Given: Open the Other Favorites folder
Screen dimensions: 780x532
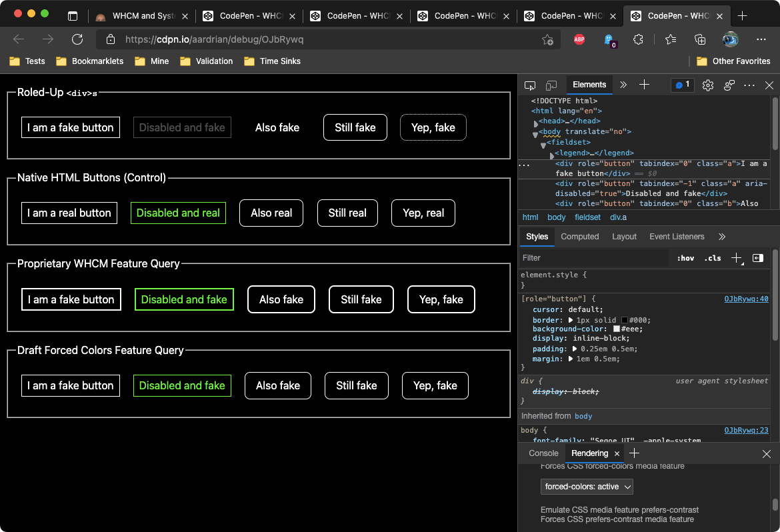Looking at the screenshot, I should click(733, 61).
